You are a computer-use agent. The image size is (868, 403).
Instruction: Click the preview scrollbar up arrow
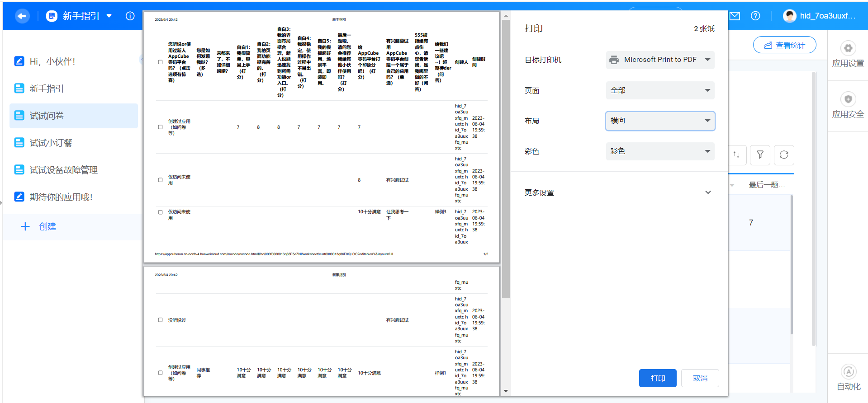tap(506, 16)
